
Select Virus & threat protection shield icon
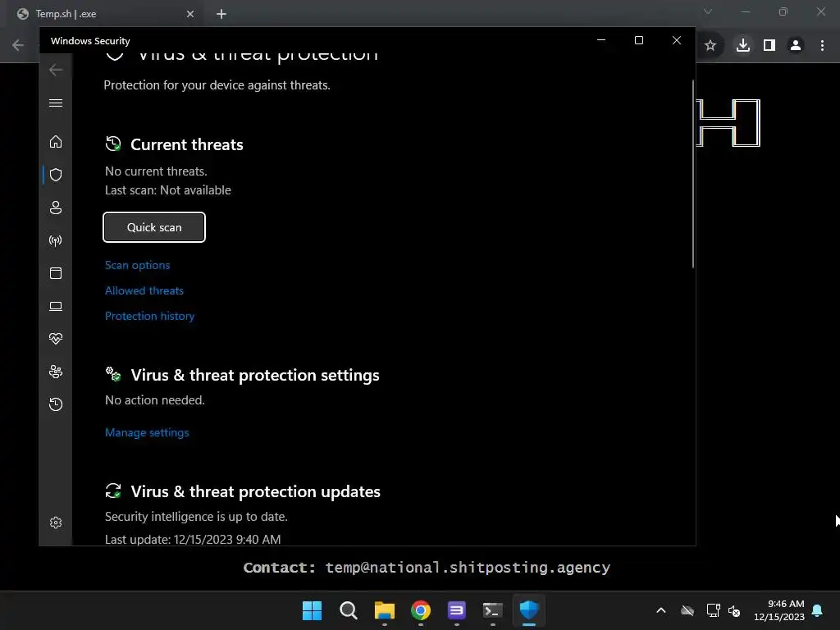[56, 175]
